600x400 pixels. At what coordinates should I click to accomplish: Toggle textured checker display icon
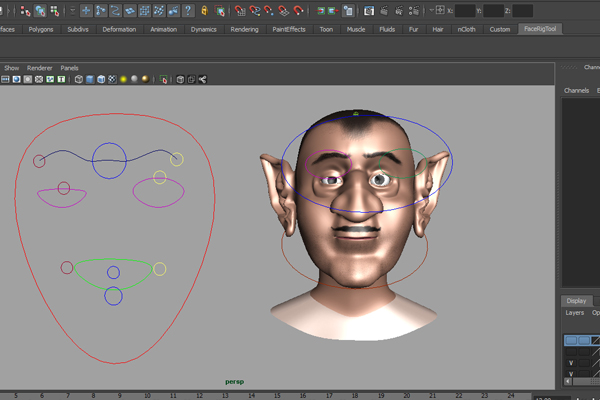(x=112, y=79)
